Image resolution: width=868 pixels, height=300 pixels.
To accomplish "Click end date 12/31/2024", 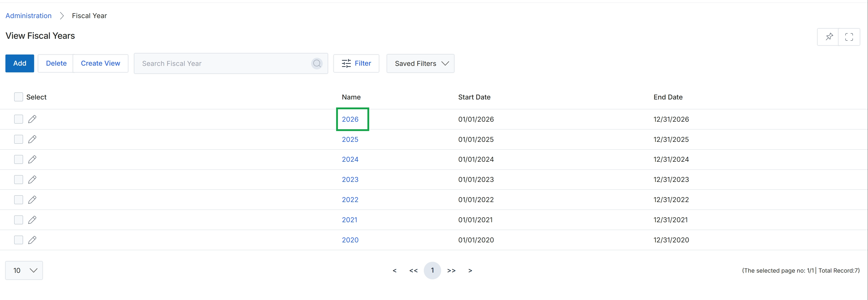I will click(x=671, y=159).
